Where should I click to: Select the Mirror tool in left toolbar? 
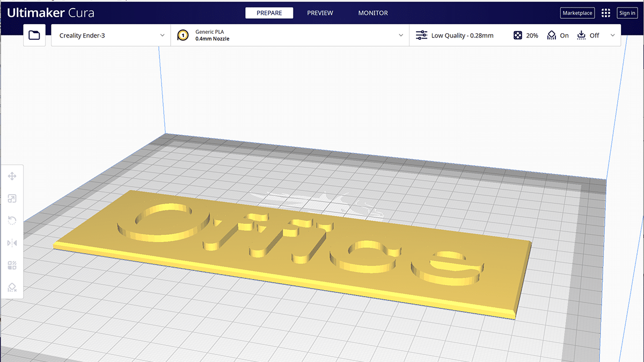point(12,243)
